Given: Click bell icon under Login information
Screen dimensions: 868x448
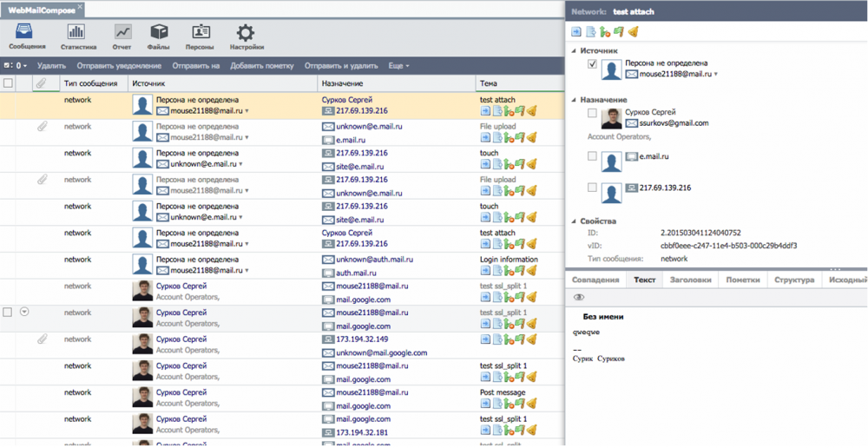Looking at the screenshot, I should coord(532,270).
